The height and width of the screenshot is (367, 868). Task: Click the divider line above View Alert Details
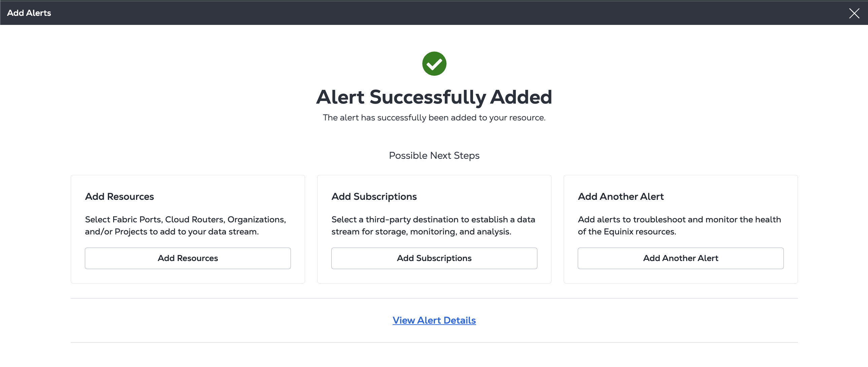click(434, 298)
